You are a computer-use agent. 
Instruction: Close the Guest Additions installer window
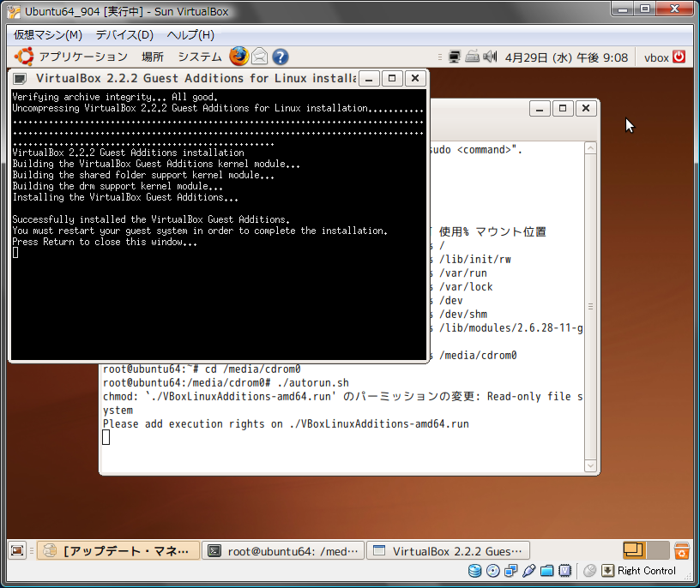[x=415, y=79]
